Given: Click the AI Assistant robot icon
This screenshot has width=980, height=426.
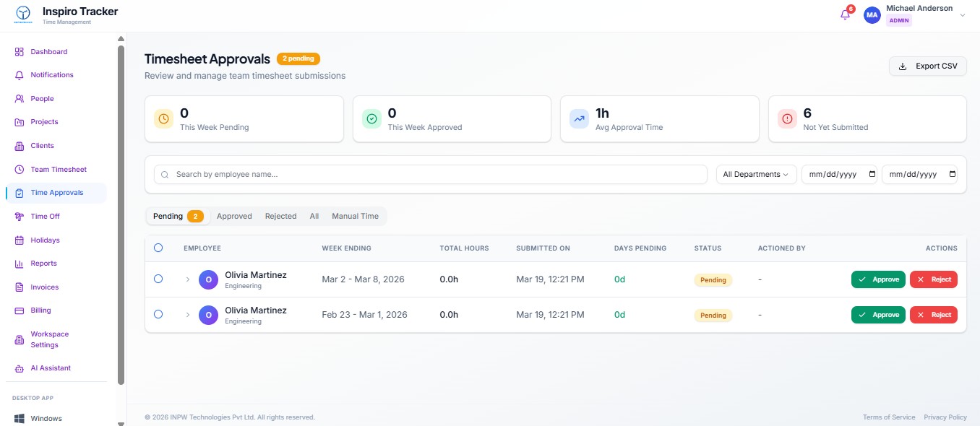Looking at the screenshot, I should click(20, 368).
